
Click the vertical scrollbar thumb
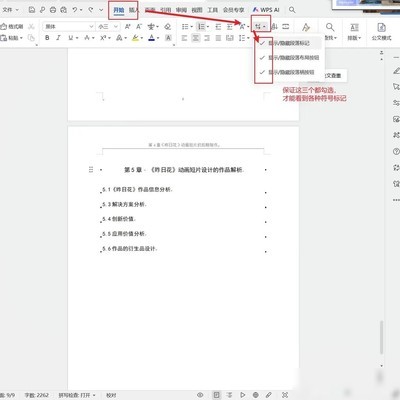pos(382,337)
